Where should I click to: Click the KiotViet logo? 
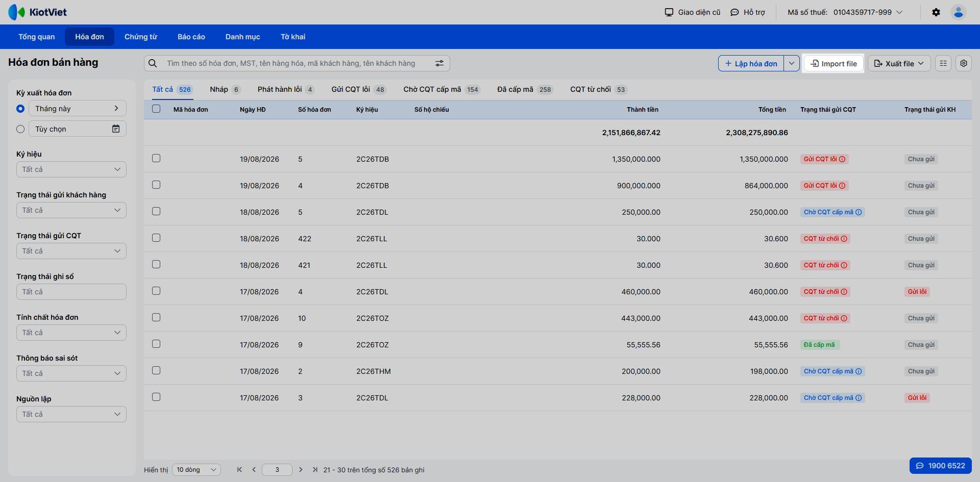pos(37,12)
